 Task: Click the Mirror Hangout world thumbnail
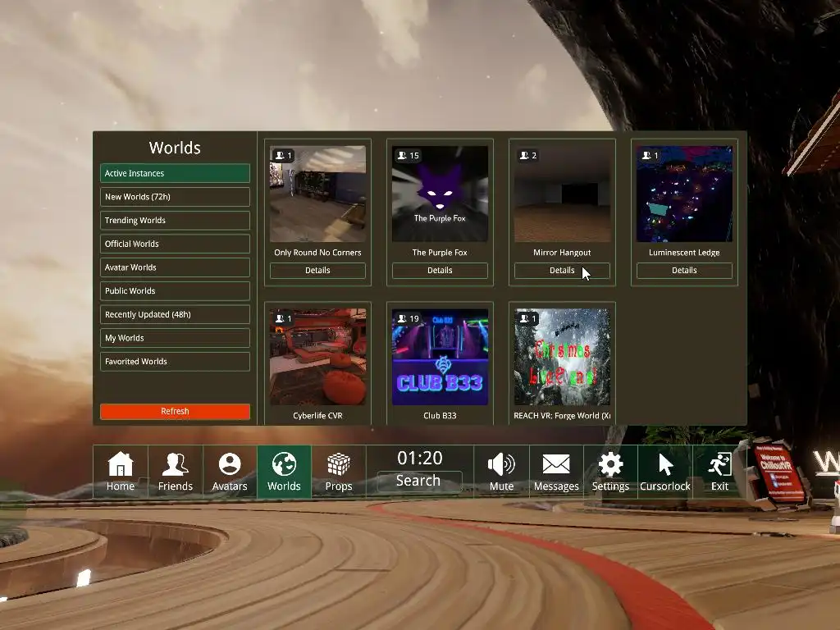coord(562,194)
